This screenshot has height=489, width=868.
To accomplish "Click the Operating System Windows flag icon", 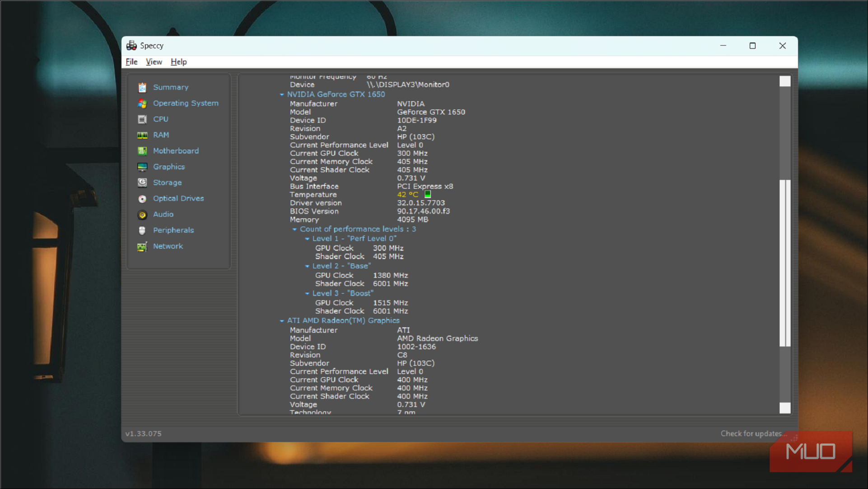I will point(142,103).
